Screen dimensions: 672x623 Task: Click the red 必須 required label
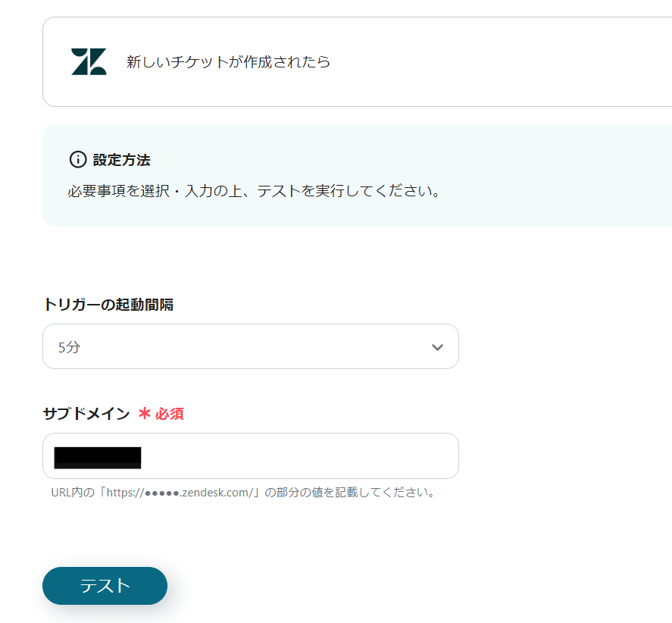(170, 414)
